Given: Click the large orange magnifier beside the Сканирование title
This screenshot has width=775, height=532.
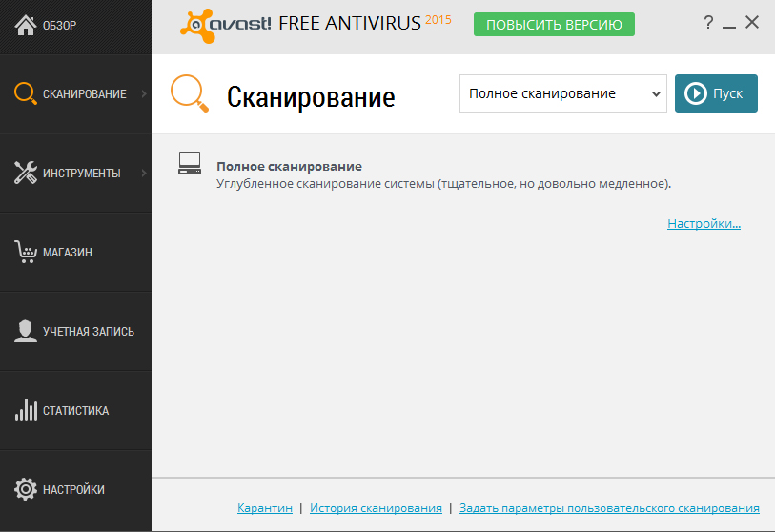Looking at the screenshot, I should click(190, 93).
